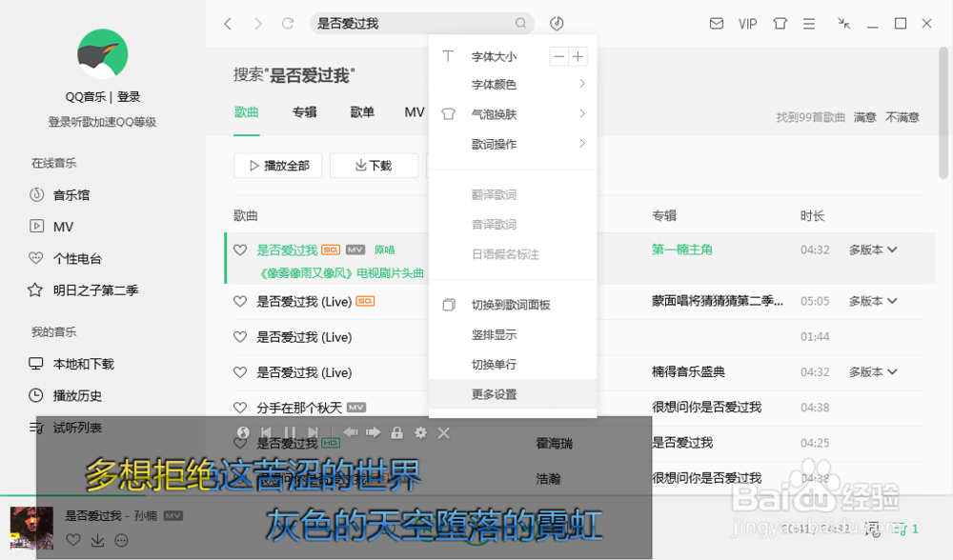Open 多版本 dropdown for 第一楠主角

(873, 250)
